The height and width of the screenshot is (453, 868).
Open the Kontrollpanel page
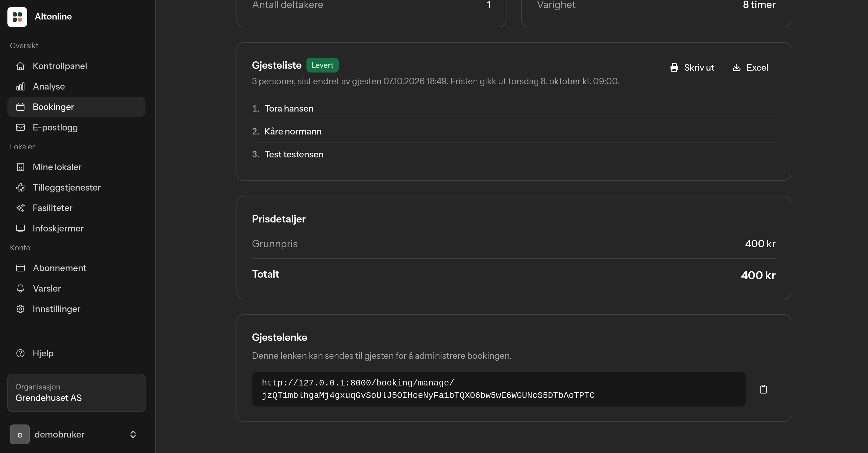(x=76, y=66)
